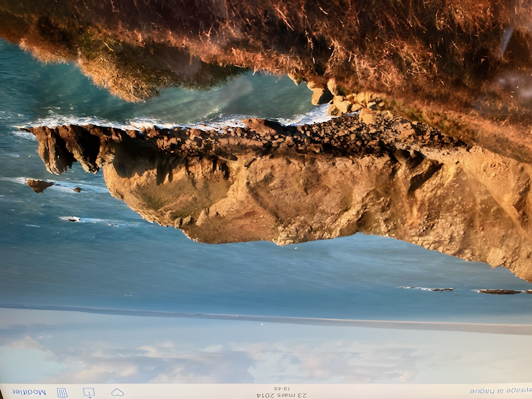Image resolution: width=532 pixels, height=399 pixels.
Task: Click the flat rocks near the horizon
Action: pyautogui.click(x=499, y=292)
